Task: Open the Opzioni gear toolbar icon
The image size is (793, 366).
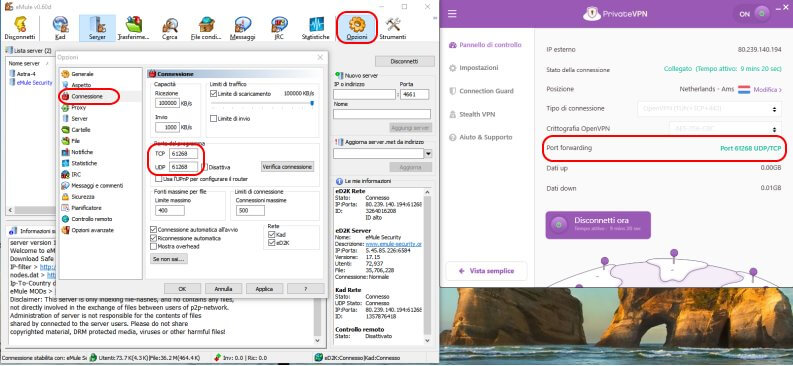Action: click(x=357, y=28)
